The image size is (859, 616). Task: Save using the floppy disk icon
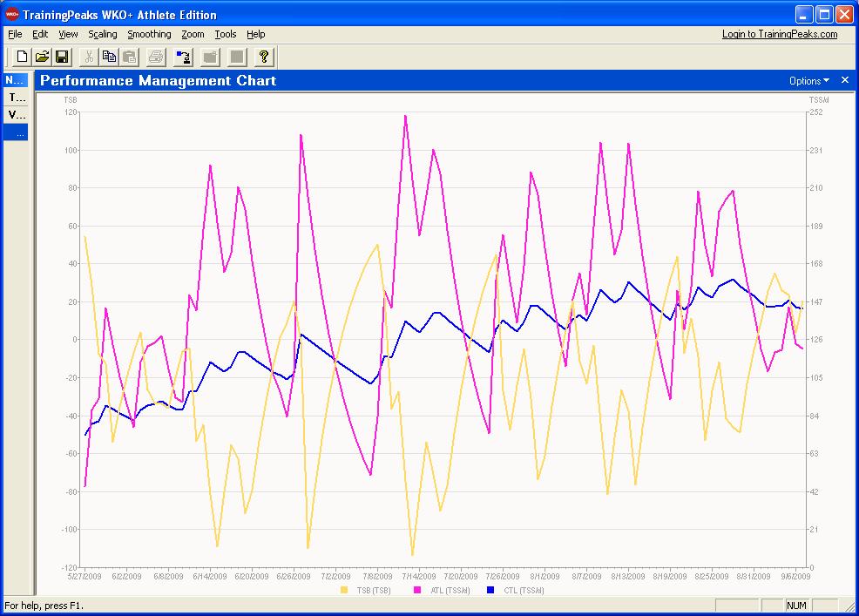62,57
